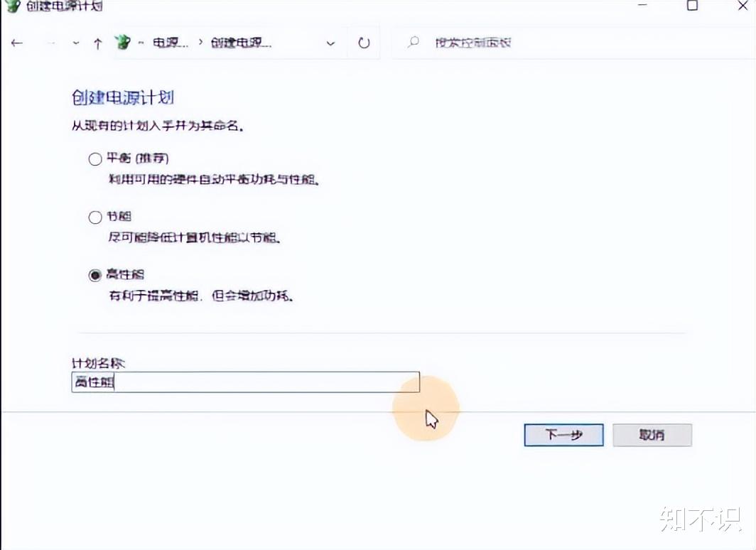
Task: Click the breadcrumb chevron after 电源
Action: 200,43
